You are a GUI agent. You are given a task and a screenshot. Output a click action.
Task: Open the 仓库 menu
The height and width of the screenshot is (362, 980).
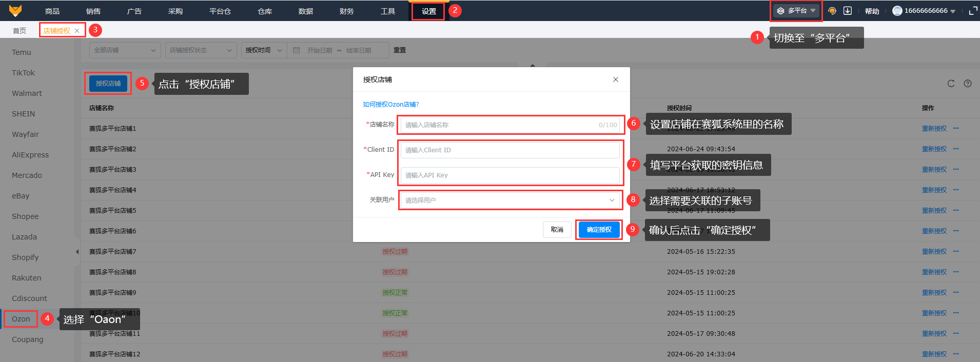coord(265,11)
